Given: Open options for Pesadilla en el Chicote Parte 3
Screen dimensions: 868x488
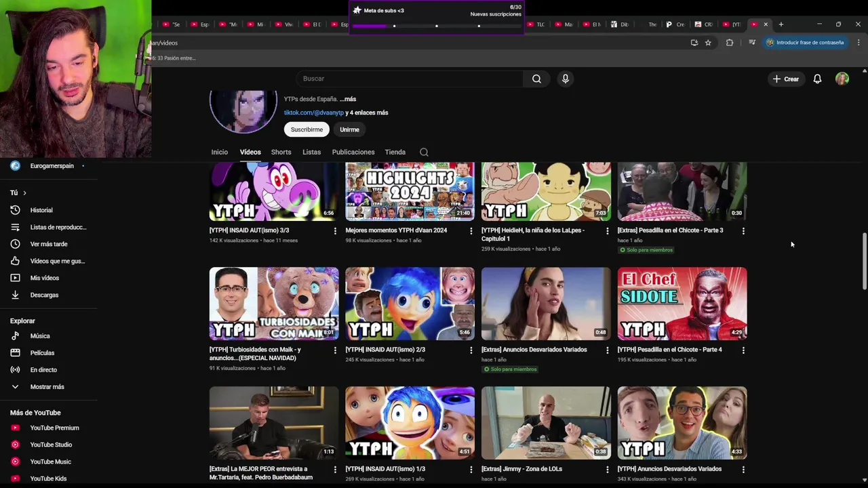Looking at the screenshot, I should (743, 231).
